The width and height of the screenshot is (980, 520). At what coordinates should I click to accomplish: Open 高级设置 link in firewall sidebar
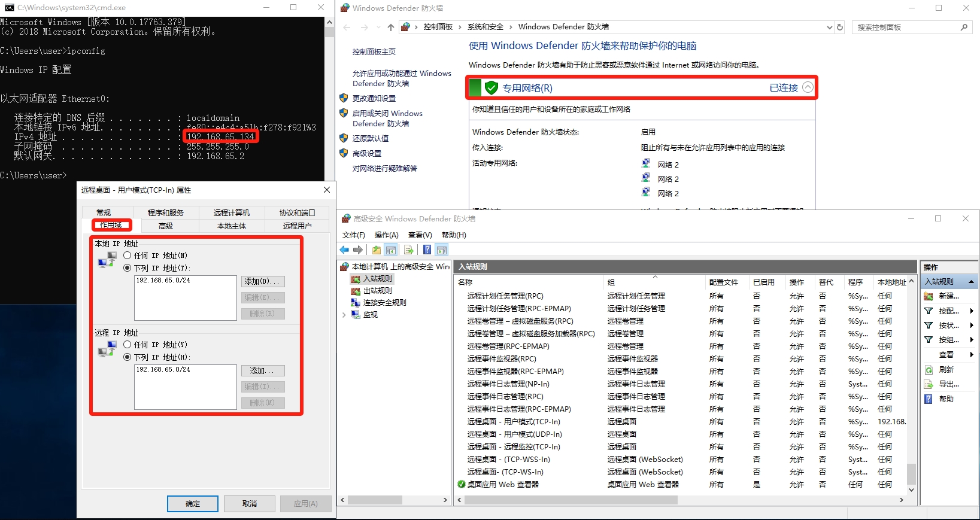click(367, 154)
